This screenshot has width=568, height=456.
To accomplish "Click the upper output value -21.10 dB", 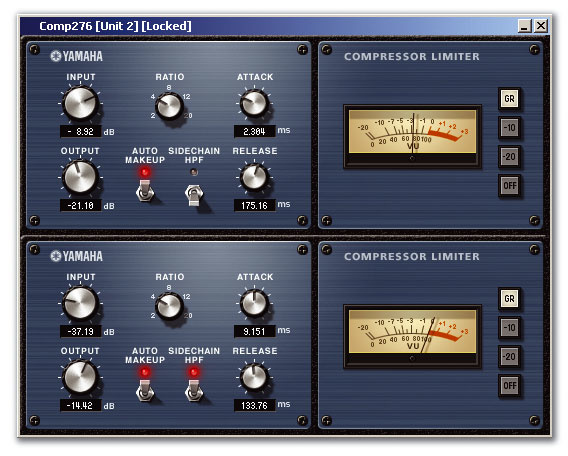I will coord(81,206).
